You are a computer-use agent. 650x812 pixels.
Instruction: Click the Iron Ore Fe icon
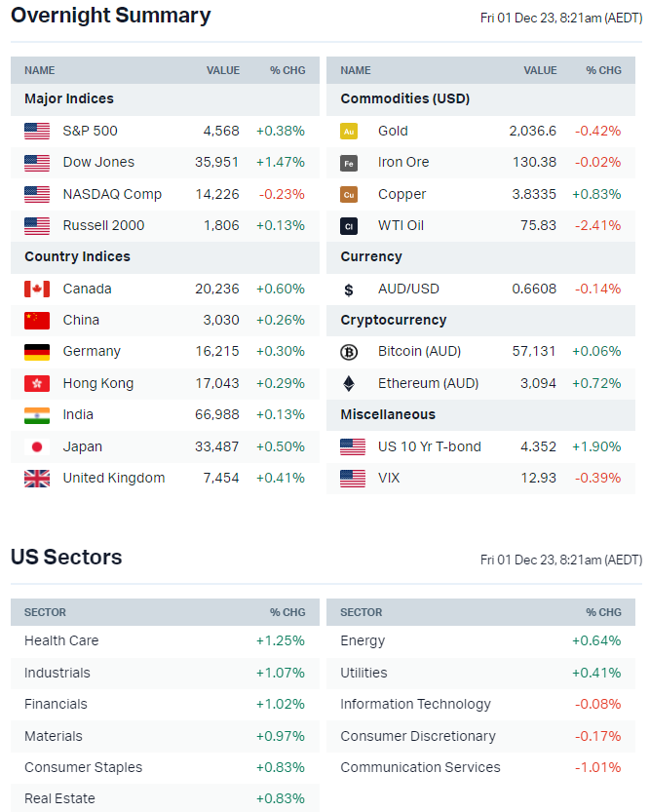(349, 163)
